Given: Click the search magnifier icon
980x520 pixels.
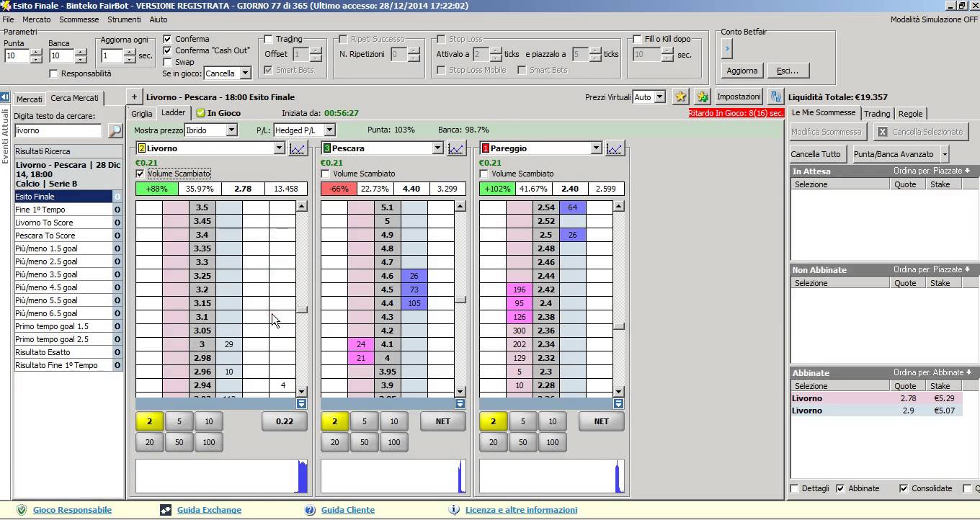Looking at the screenshot, I should (x=115, y=131).
